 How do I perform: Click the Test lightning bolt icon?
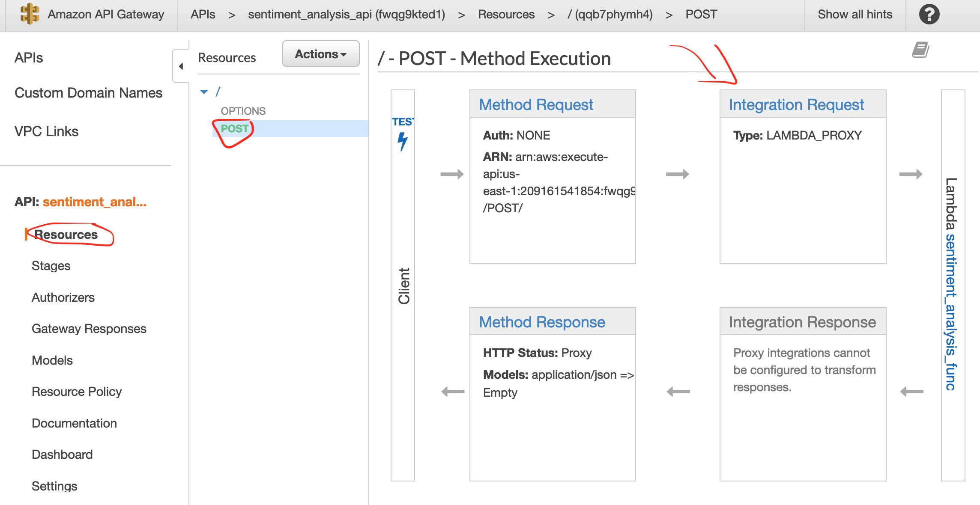(x=402, y=141)
